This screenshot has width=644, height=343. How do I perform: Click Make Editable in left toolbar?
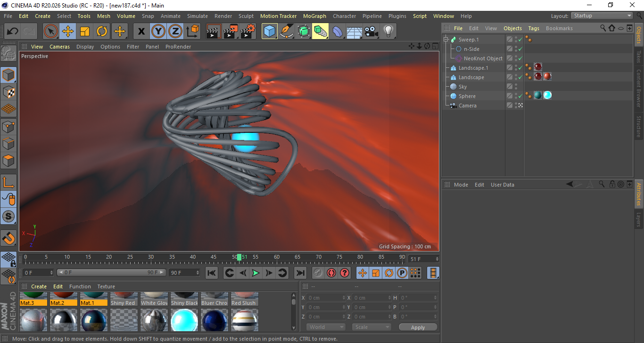tap(8, 53)
